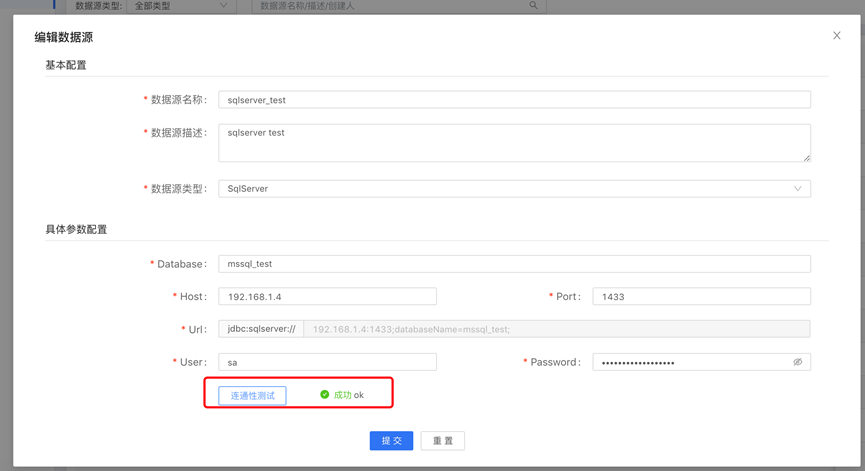Click the disabled Url parameters field
The image size is (865, 471).
click(x=556, y=329)
